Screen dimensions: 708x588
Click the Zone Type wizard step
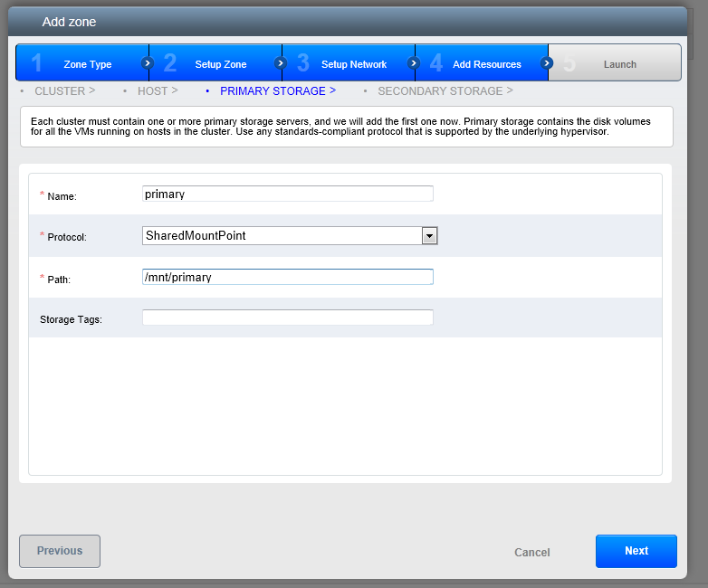(x=82, y=62)
